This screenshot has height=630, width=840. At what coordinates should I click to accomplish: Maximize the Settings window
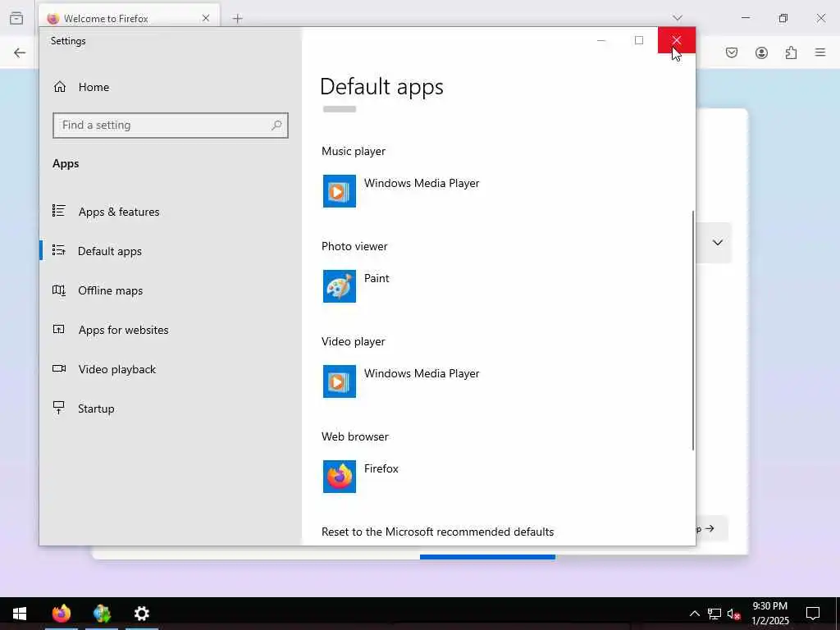pyautogui.click(x=638, y=40)
